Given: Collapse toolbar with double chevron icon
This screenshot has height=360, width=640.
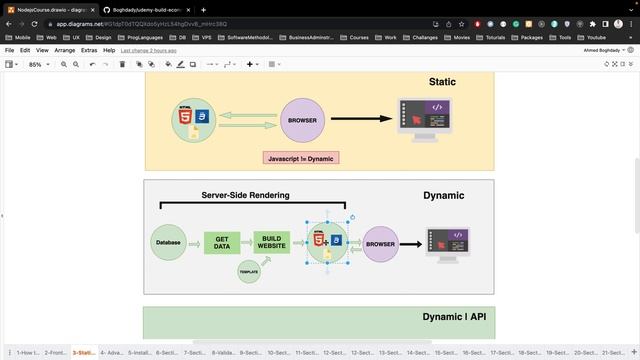Looking at the screenshot, I should pos(631,64).
